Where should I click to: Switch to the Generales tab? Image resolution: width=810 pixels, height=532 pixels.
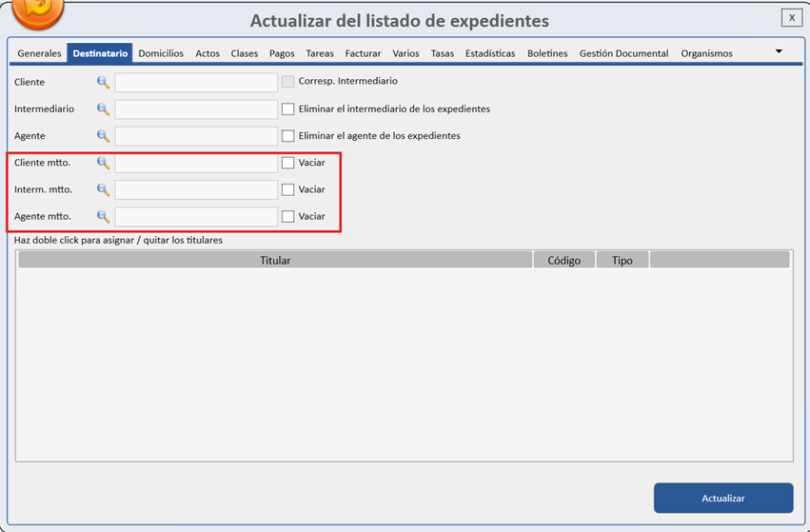(x=39, y=53)
